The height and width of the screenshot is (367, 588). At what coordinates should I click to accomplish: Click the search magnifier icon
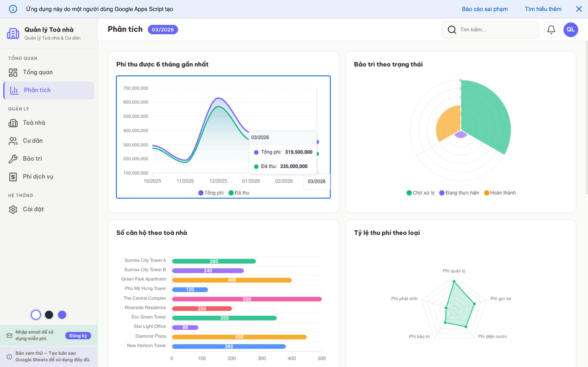click(x=452, y=30)
